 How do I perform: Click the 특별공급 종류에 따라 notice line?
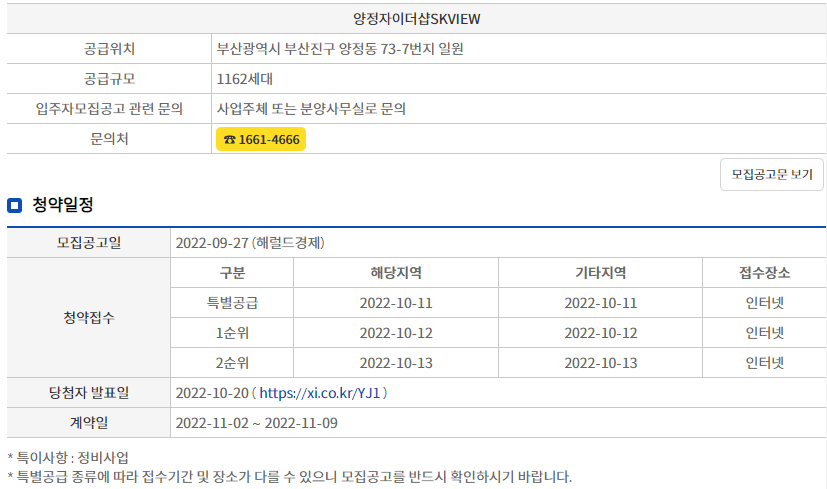(x=290, y=477)
